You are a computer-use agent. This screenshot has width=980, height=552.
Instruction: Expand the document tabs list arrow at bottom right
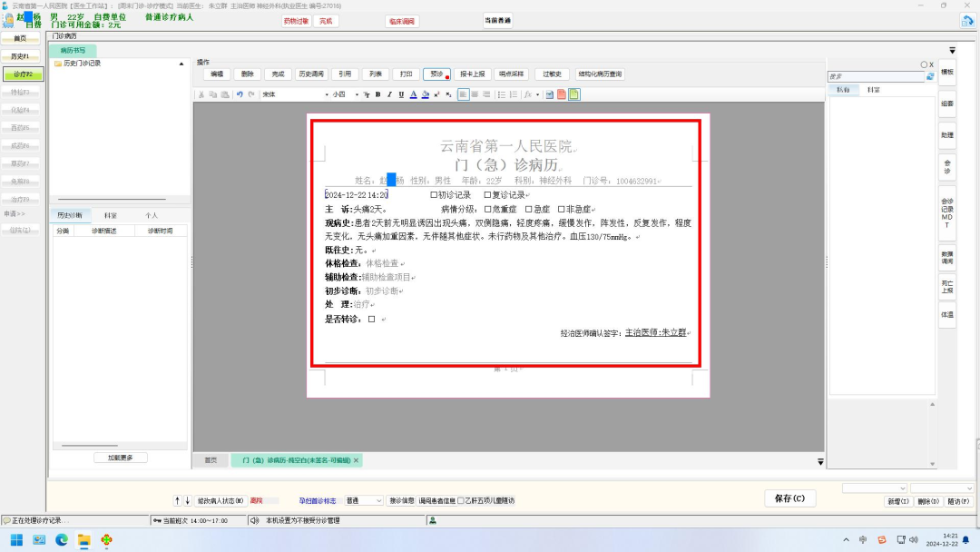(x=820, y=462)
